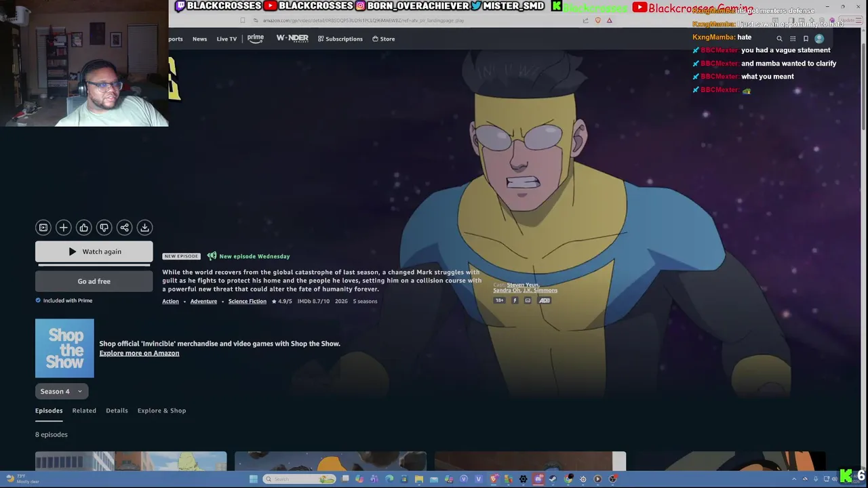Play Invincible with Watch again
This screenshot has height=488, width=868.
(x=94, y=251)
